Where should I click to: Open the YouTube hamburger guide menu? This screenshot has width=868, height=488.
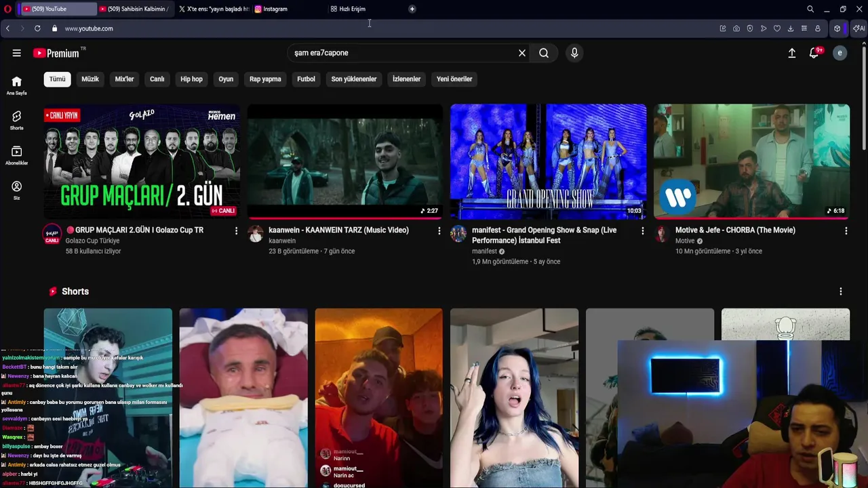tap(16, 53)
